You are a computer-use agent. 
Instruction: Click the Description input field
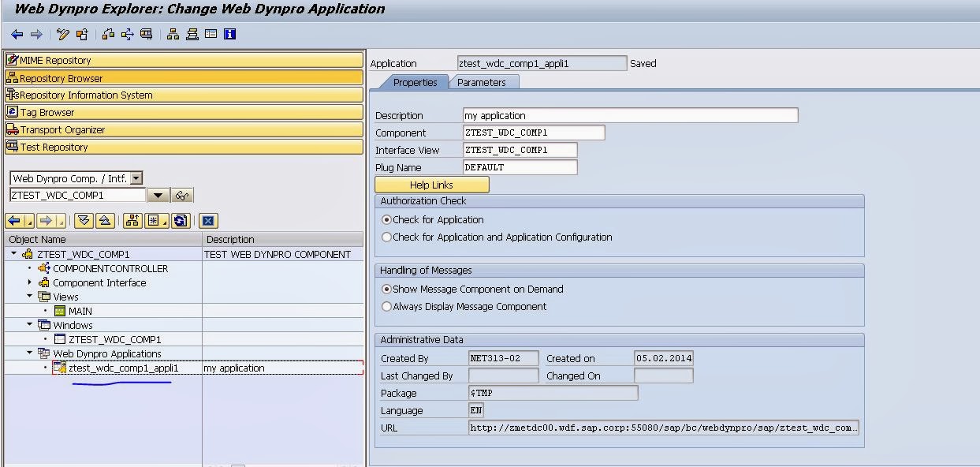(630, 115)
